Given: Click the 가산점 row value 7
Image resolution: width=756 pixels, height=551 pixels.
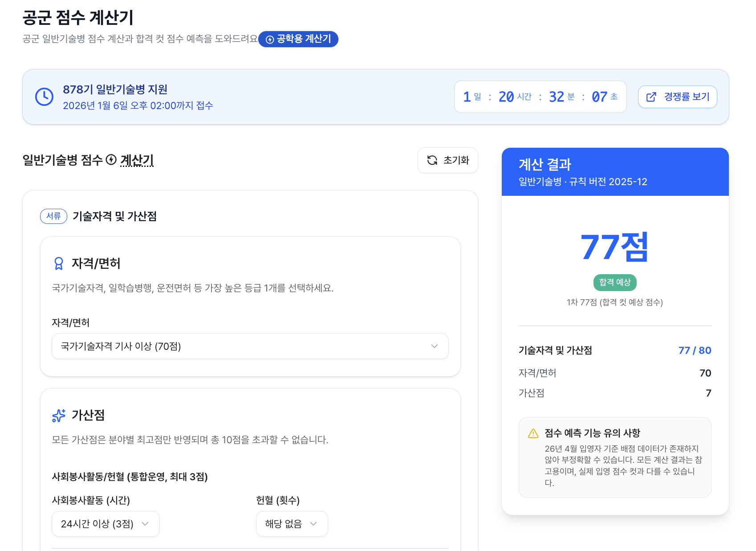Looking at the screenshot, I should 708,393.
